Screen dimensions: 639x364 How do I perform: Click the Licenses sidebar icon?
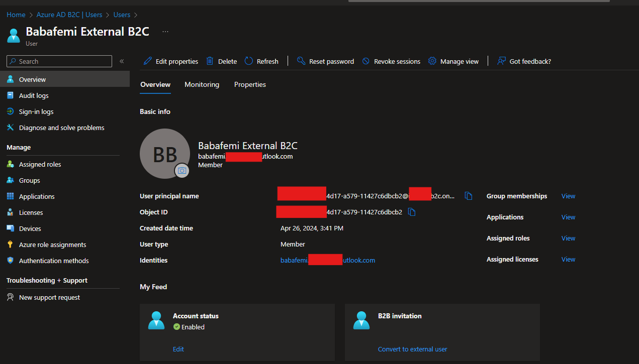coord(10,212)
